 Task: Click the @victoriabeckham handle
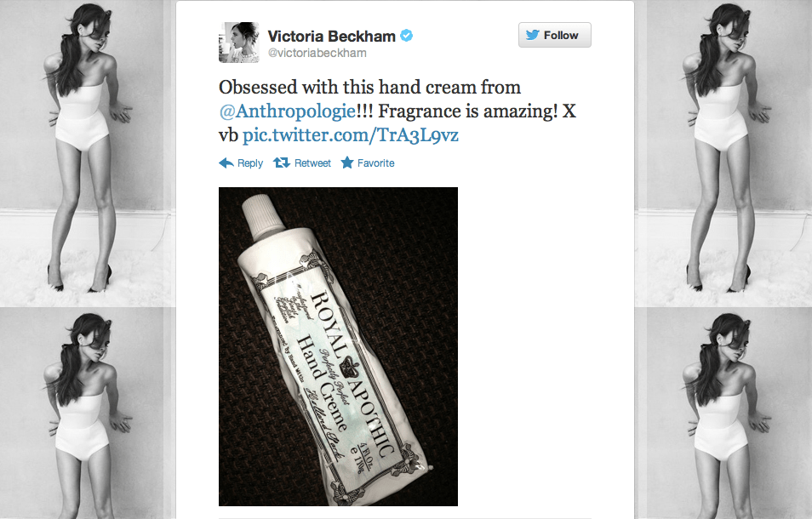317,53
